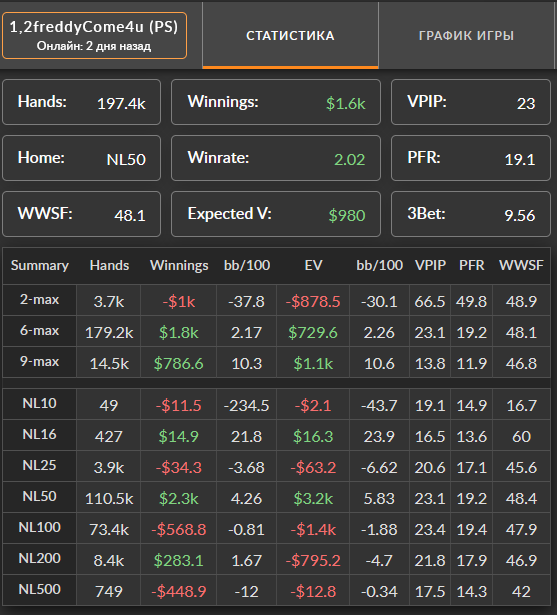Select the Expected V $980 card
The height and width of the screenshot is (615, 557).
[276, 214]
